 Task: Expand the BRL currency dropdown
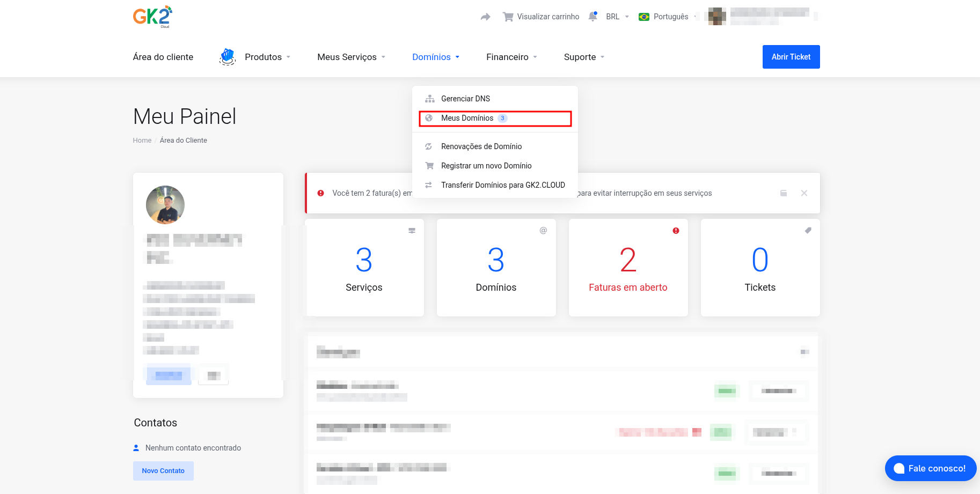point(617,17)
